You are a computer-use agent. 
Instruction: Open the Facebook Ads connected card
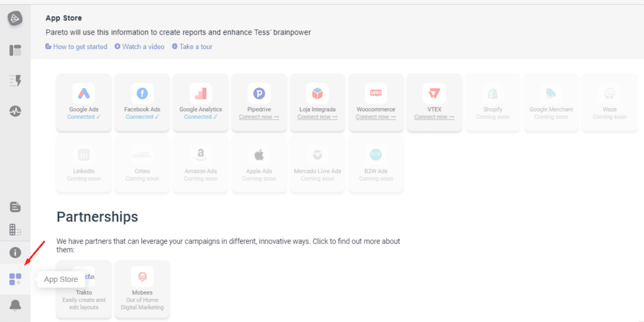click(142, 103)
